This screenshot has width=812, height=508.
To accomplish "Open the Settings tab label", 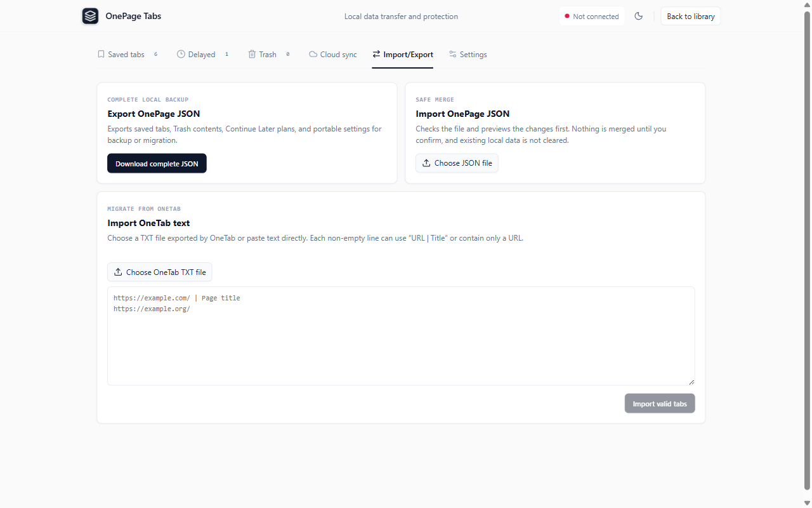I will pyautogui.click(x=473, y=55).
